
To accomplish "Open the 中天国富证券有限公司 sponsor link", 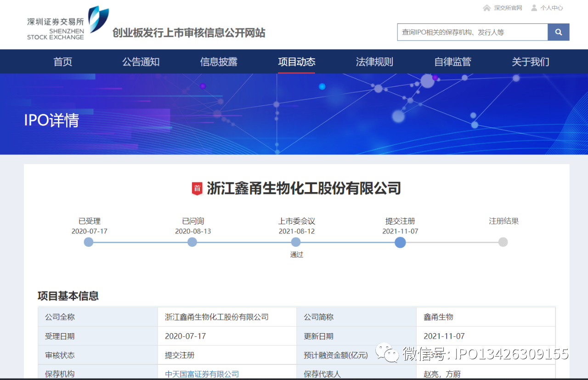I will (202, 374).
